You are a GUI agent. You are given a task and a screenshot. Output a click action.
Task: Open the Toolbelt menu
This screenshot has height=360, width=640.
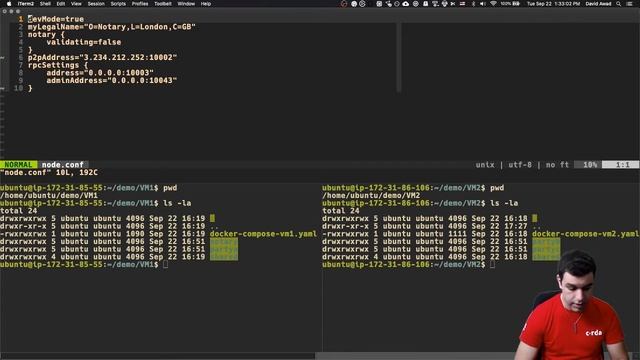pyautogui.click(x=163, y=4)
